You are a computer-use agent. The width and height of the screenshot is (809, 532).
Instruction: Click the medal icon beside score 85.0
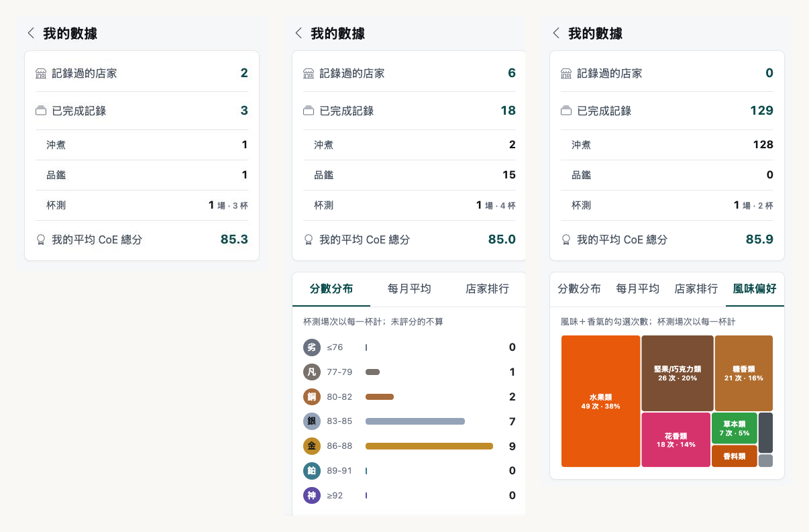point(309,240)
